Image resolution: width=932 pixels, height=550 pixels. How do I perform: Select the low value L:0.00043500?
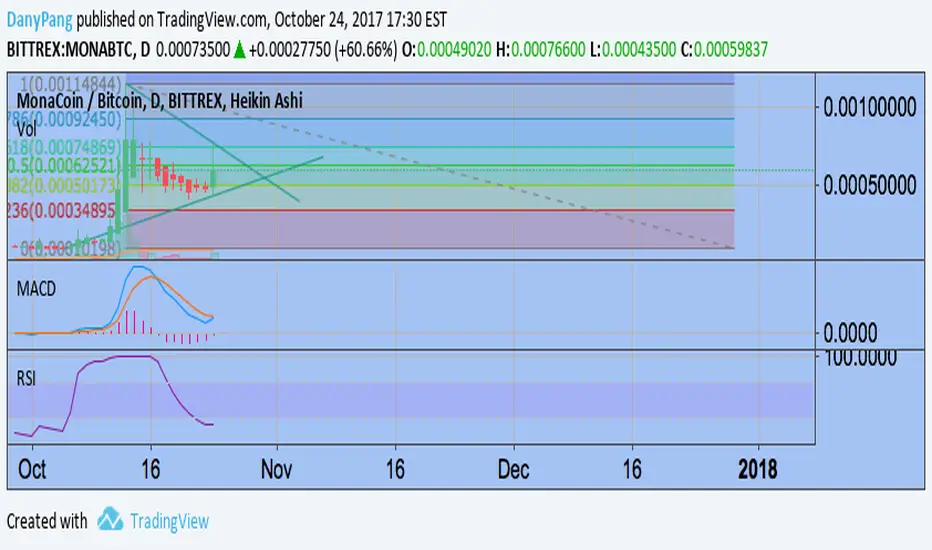point(632,49)
